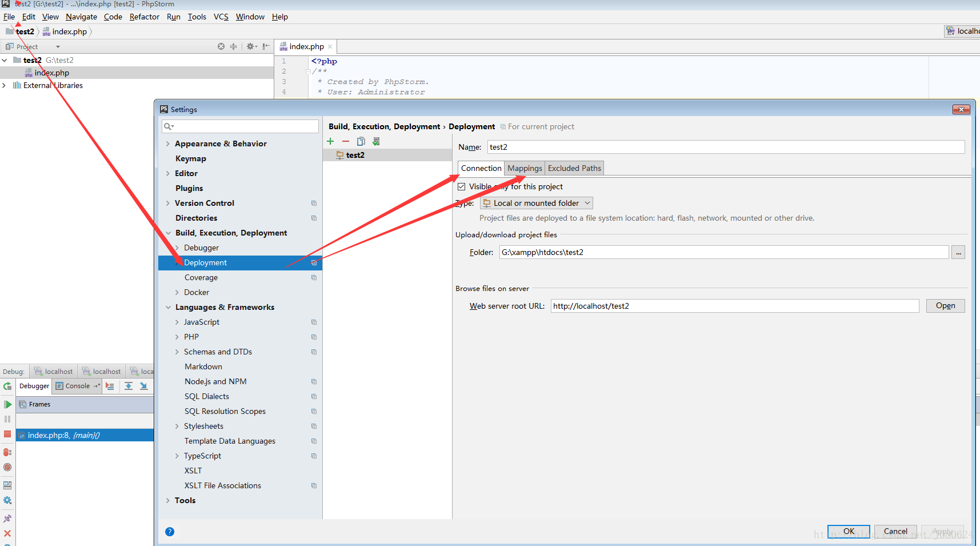Add a new deployment server with plus icon
Screen dimensions: 980x546
(x=330, y=141)
